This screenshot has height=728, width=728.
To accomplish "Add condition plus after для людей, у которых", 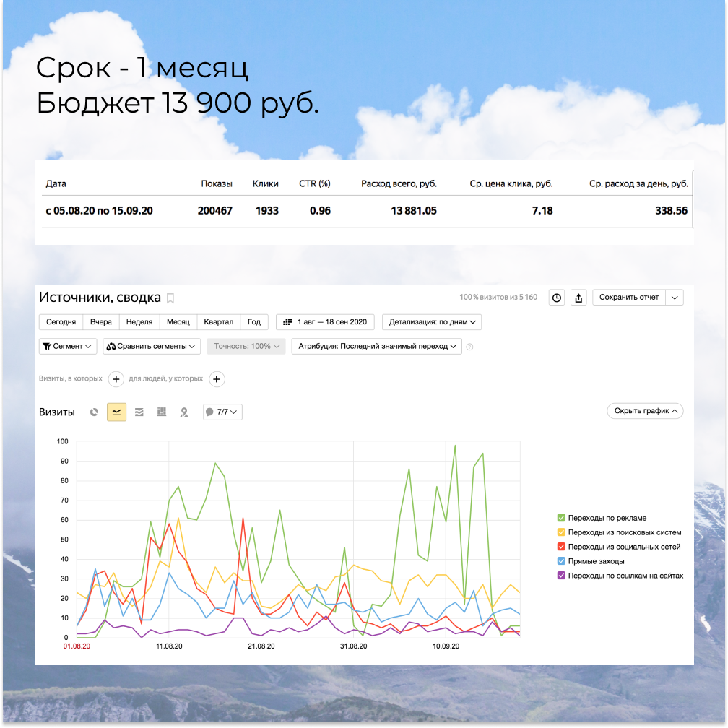I will coord(217,379).
